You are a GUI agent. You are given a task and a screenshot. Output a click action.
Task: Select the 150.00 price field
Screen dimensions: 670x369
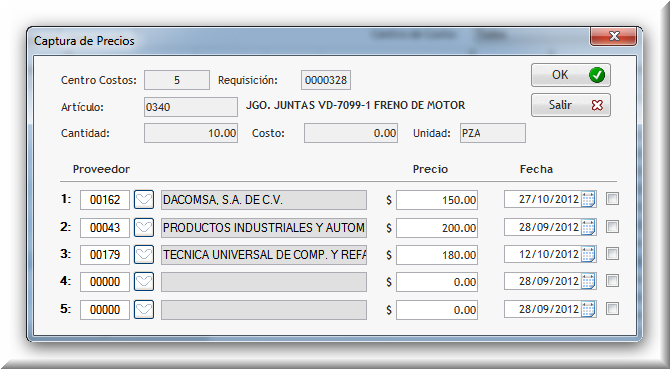437,200
